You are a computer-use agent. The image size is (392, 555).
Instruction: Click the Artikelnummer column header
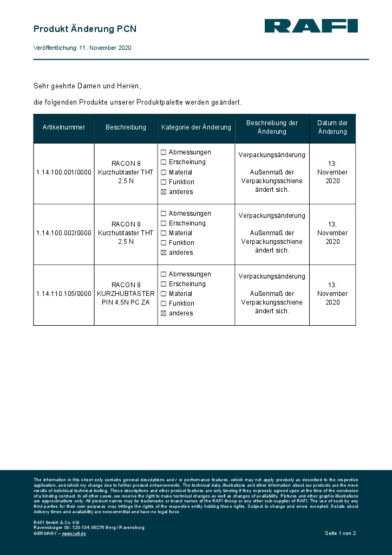coord(64,128)
